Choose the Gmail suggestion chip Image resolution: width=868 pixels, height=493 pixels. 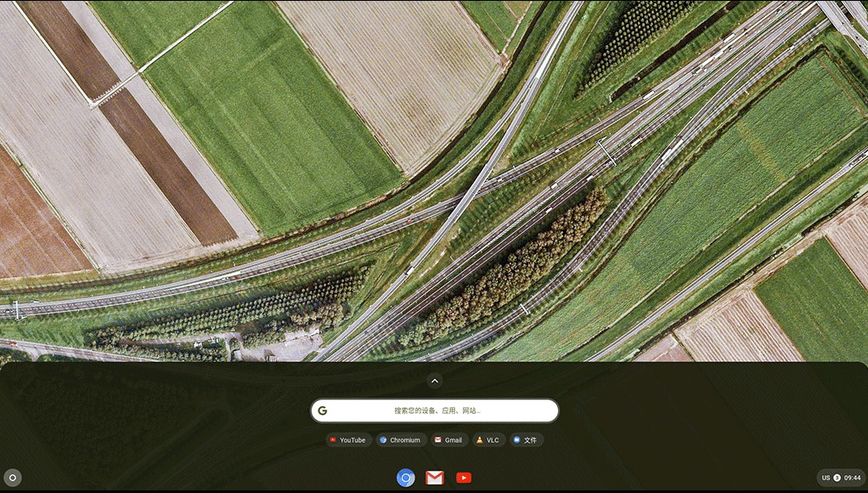pos(448,440)
